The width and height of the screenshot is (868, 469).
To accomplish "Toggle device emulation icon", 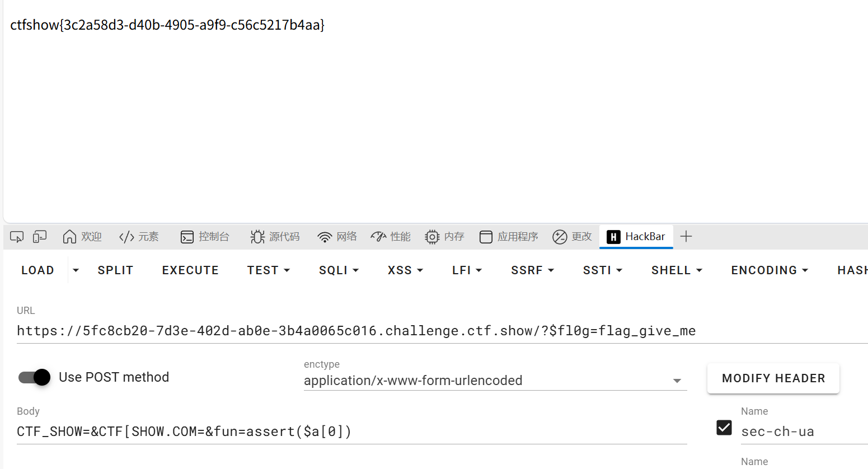I will 39,237.
